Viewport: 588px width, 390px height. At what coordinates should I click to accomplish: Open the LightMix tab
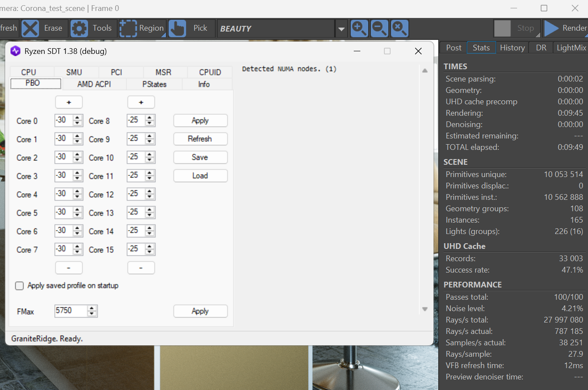click(571, 48)
